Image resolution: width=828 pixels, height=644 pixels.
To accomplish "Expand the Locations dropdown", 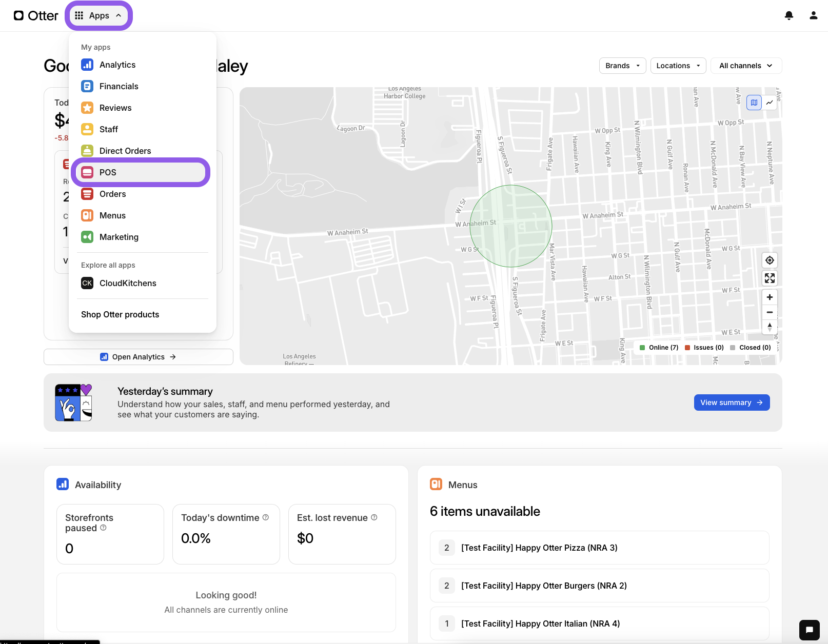I will pyautogui.click(x=678, y=66).
